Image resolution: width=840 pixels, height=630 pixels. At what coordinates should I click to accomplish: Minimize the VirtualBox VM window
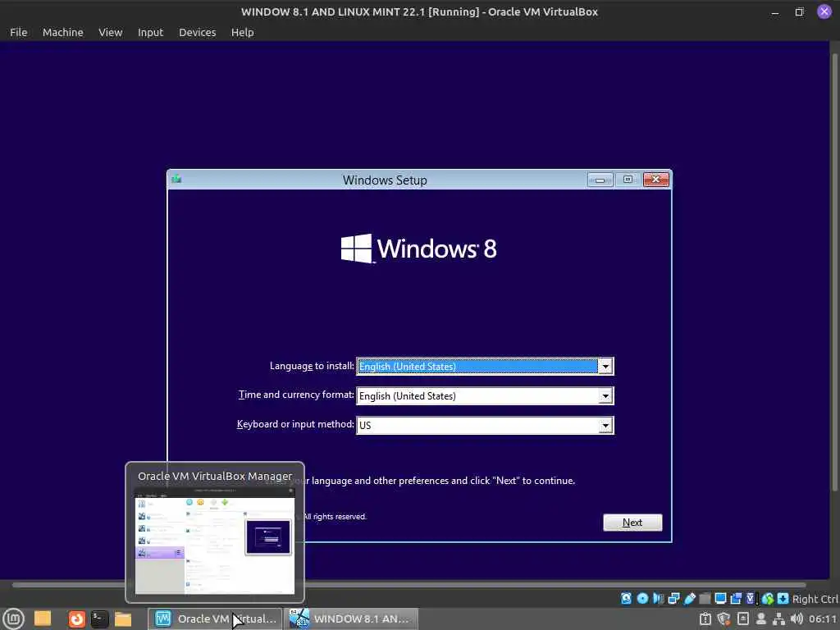[775, 11]
